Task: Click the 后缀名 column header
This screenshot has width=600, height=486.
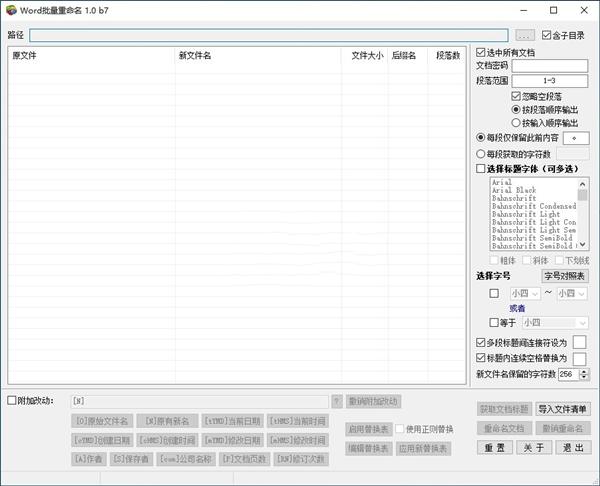Action: [x=407, y=56]
